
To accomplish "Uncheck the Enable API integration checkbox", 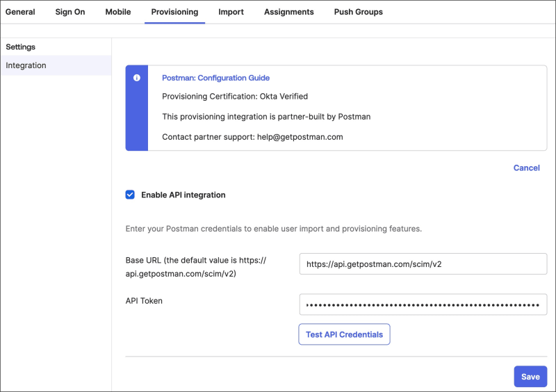I will pyautogui.click(x=130, y=195).
